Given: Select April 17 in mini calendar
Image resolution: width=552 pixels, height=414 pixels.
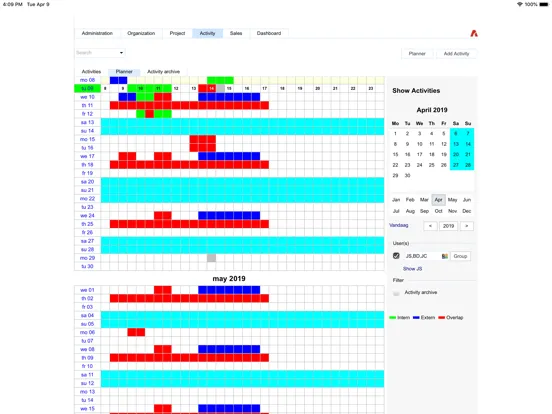Looking at the screenshot, I should click(419, 154).
